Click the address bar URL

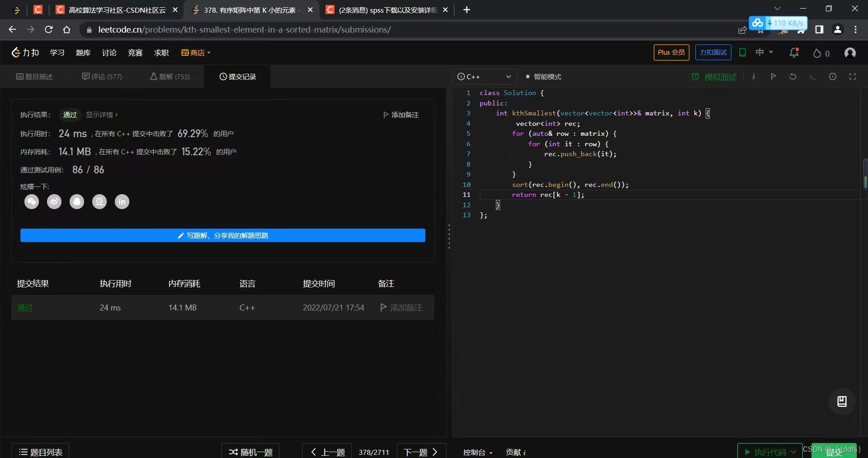point(244,30)
